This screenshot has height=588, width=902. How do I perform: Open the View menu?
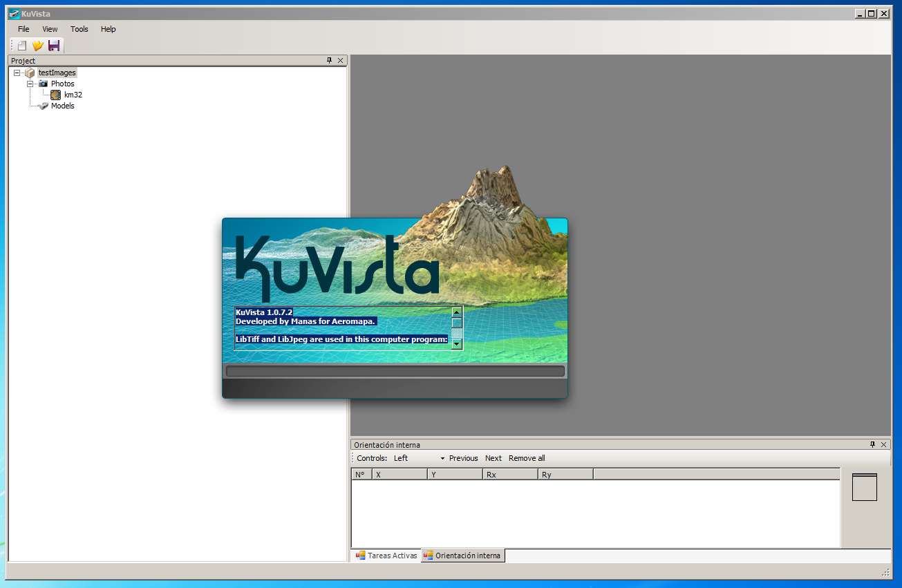(50, 29)
